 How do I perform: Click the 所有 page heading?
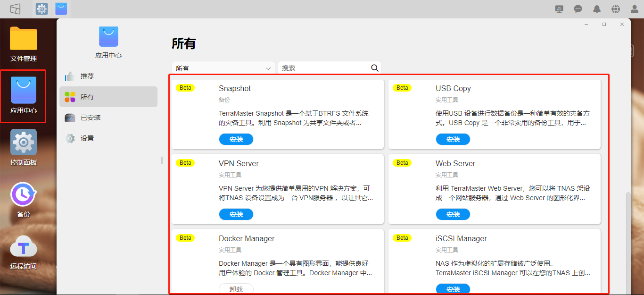coord(184,44)
